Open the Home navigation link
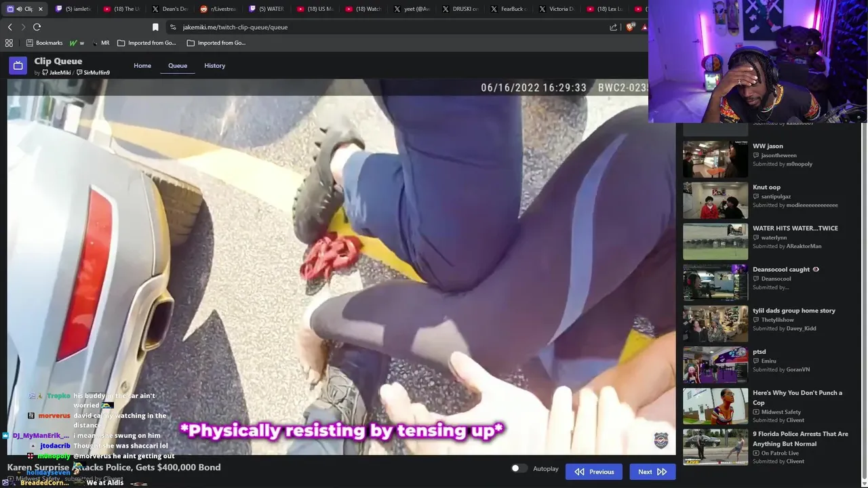 tap(142, 66)
